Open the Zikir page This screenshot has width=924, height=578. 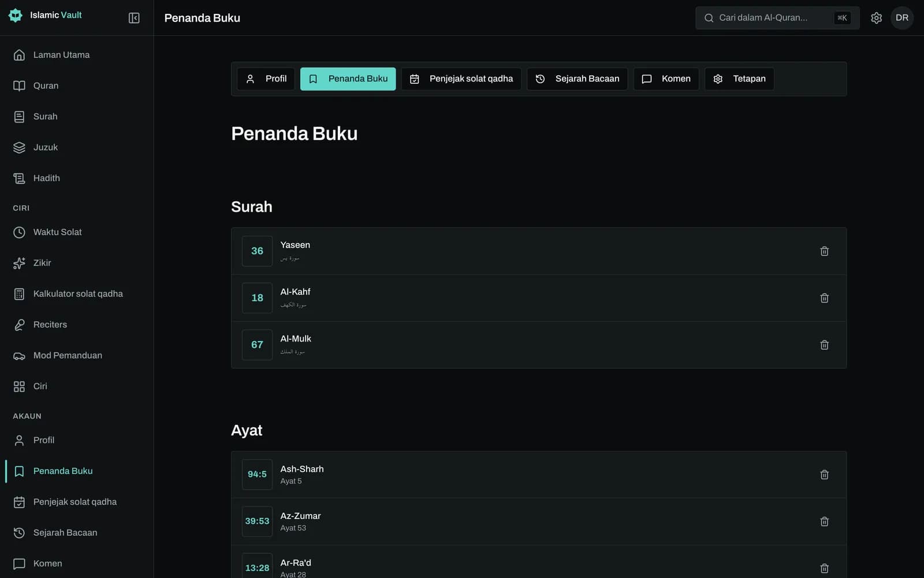tap(77, 263)
